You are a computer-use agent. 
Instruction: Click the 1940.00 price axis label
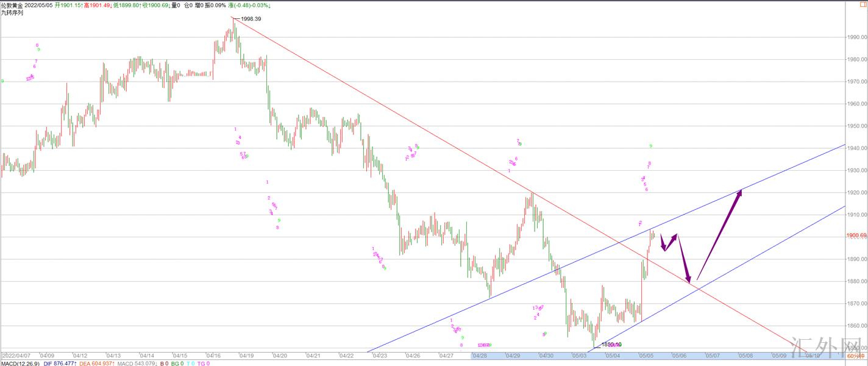click(856, 148)
